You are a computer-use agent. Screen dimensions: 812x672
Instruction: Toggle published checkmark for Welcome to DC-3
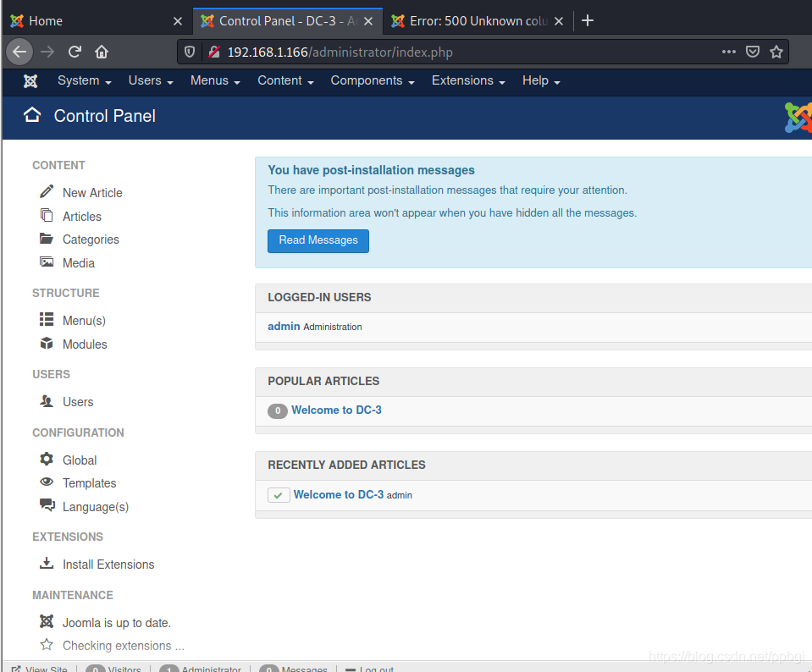pos(279,495)
